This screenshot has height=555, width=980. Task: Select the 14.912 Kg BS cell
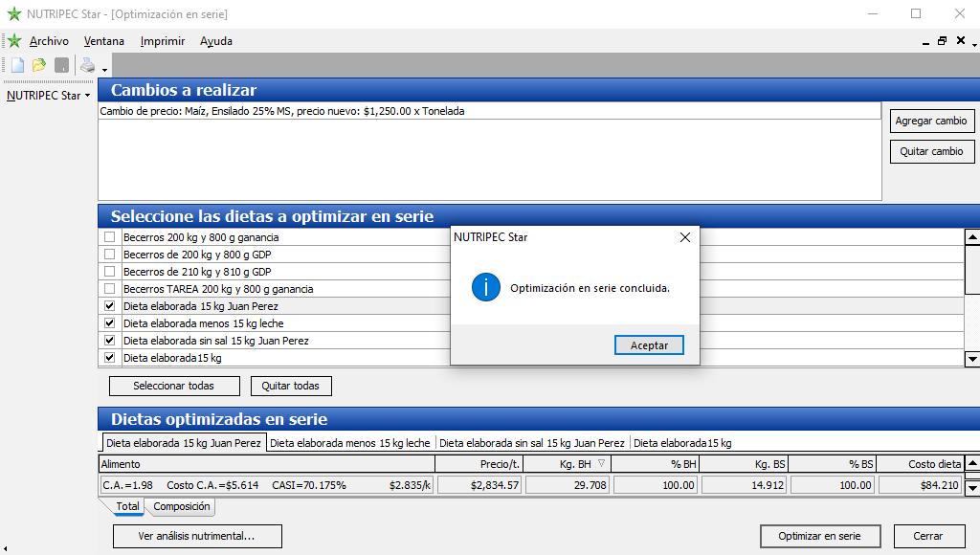[745, 485]
